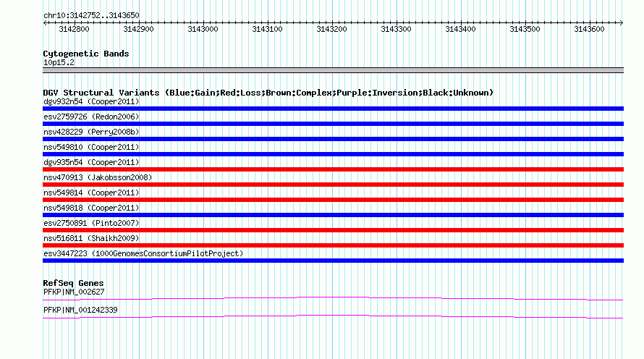This screenshot has height=359, width=644.
Task: Click the magenta PFKP NM_001242339 gene line
Action: [x=333, y=316]
